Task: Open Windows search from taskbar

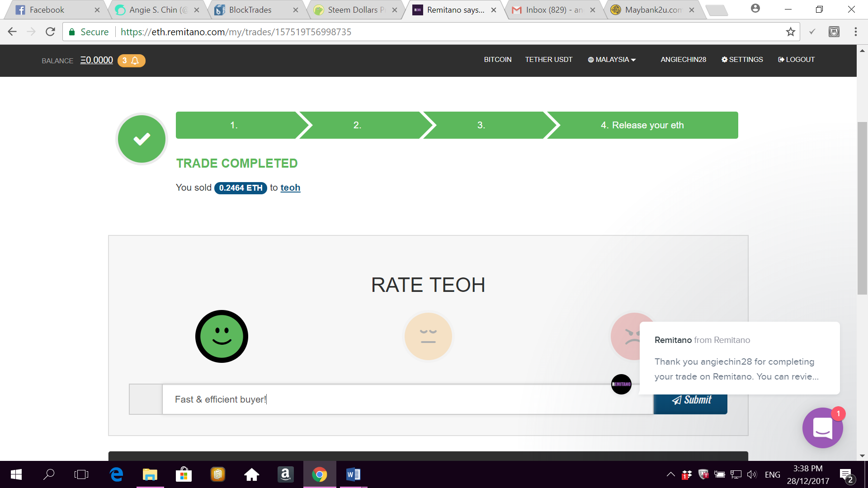Action: [49, 474]
